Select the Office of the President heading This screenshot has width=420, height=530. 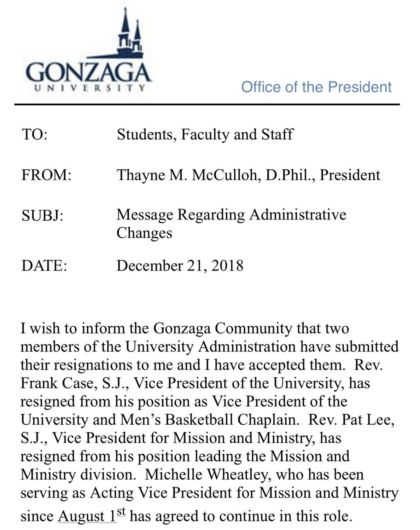pos(316,87)
